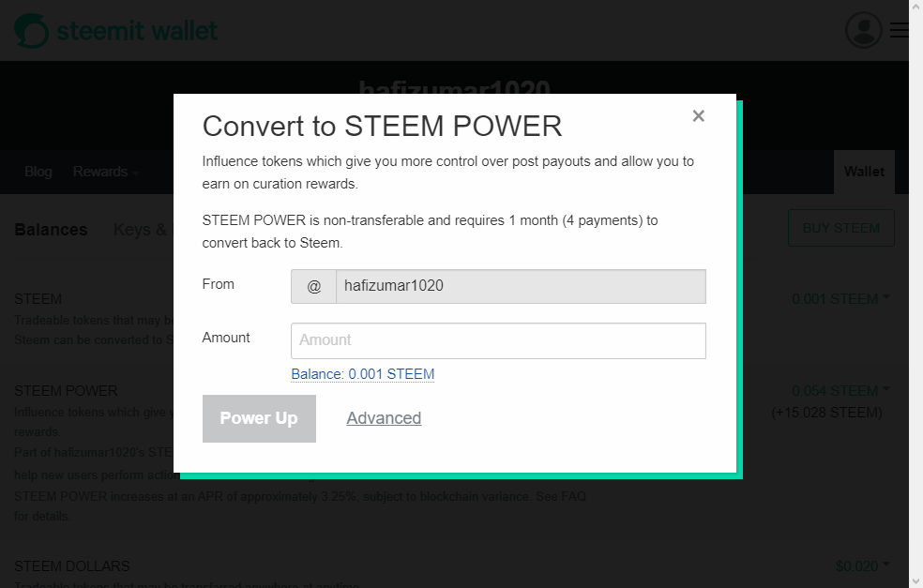Open the Advanced options link
Viewport: 923px width, 588px height.
[384, 418]
